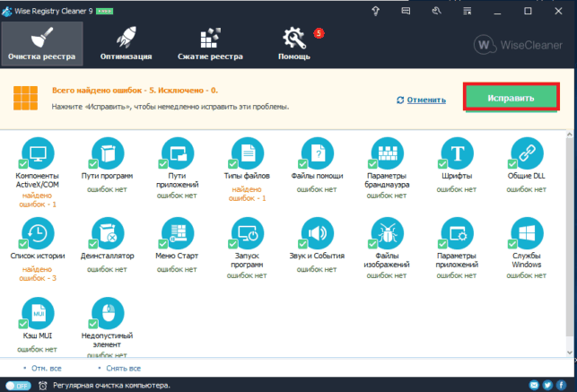Viewport: 577px width, 392px height.
Task: Toggle the Шрифты checkbox
Action: tap(442, 163)
